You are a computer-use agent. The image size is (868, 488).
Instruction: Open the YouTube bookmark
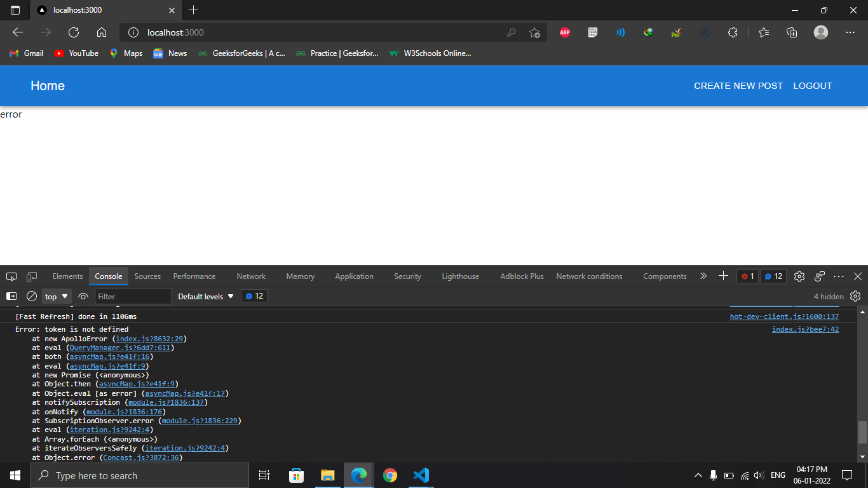point(76,53)
